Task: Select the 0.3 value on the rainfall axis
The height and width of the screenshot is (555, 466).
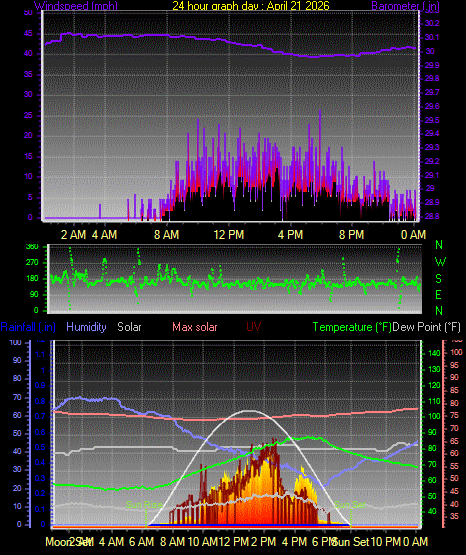Action: 40,478
